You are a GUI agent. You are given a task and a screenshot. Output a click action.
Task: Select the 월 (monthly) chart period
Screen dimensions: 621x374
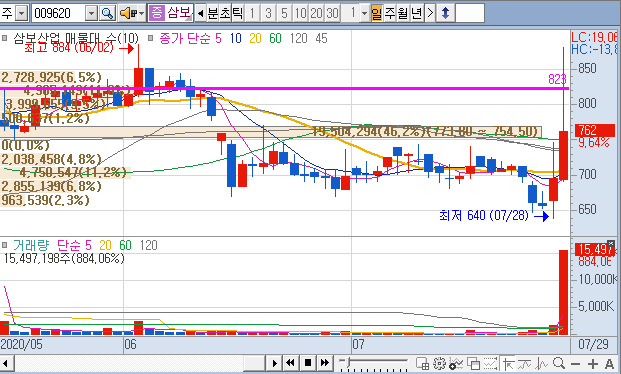(x=403, y=13)
